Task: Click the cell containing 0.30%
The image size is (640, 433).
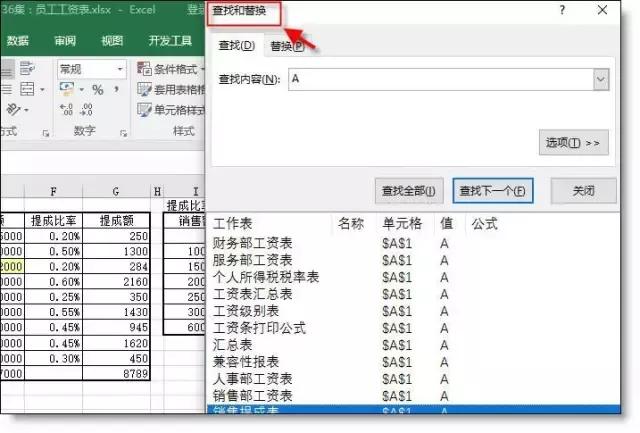Action: 53,358
